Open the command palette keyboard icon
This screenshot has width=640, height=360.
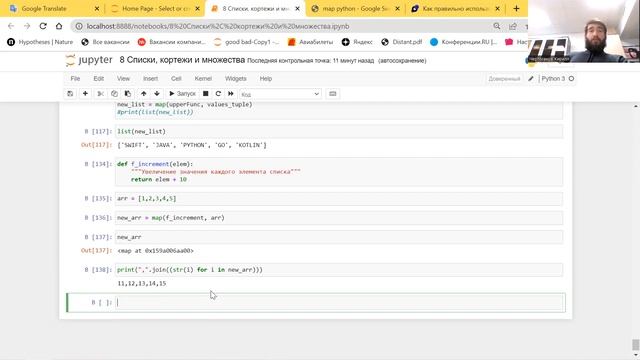click(x=333, y=94)
